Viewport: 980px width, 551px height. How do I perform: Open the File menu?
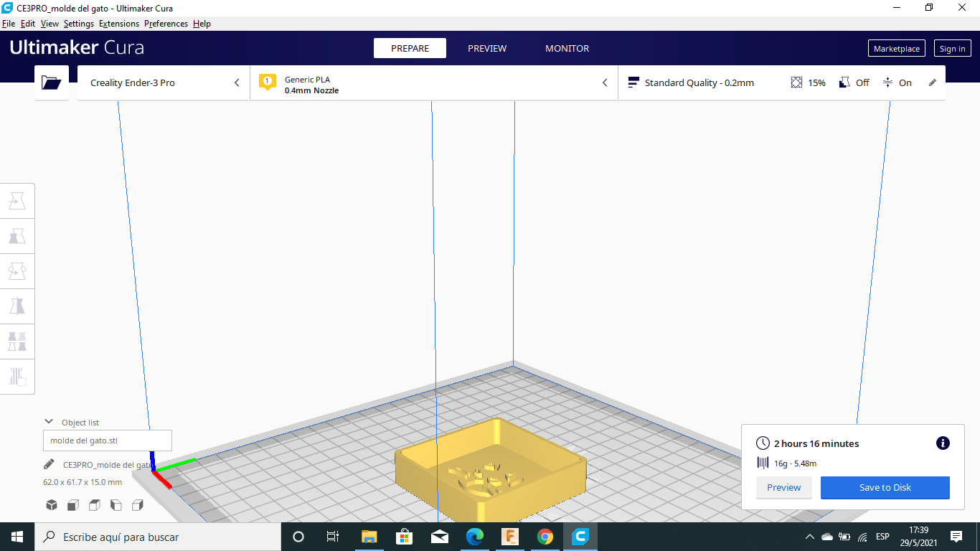[9, 24]
